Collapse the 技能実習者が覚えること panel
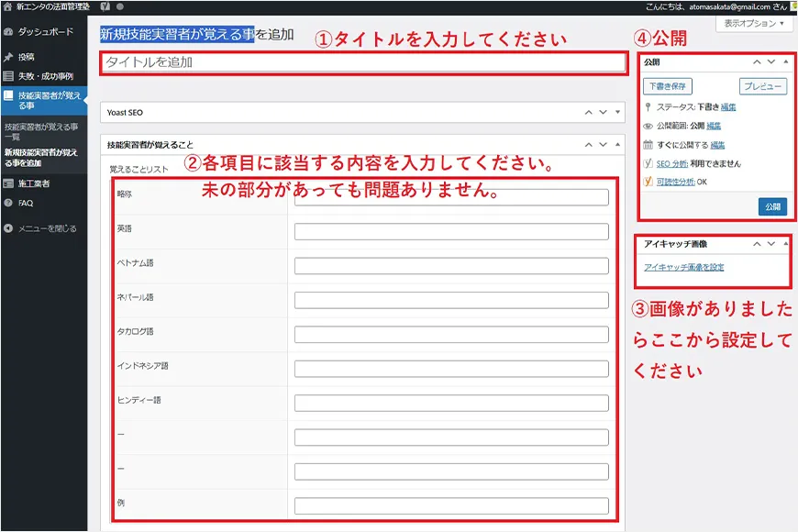798x532 pixels. click(616, 145)
